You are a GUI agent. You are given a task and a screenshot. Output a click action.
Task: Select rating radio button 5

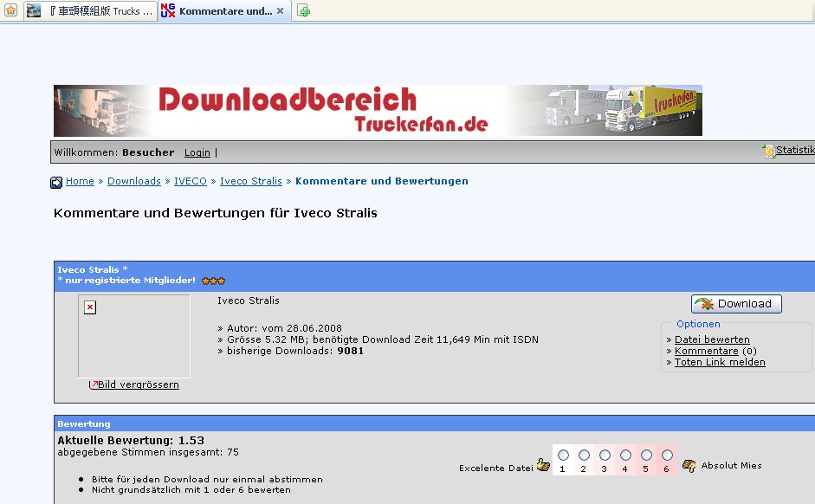[646, 456]
